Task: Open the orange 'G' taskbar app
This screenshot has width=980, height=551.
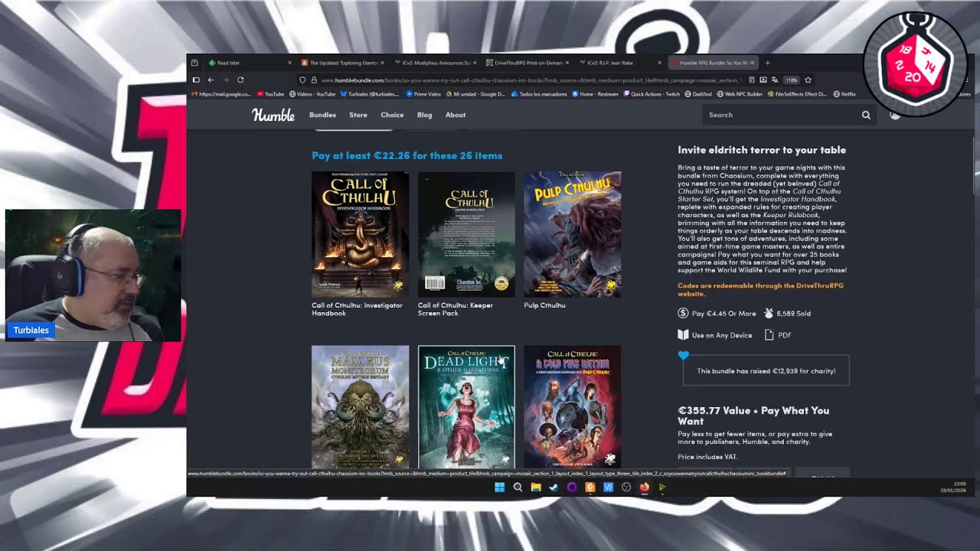Action: point(590,487)
